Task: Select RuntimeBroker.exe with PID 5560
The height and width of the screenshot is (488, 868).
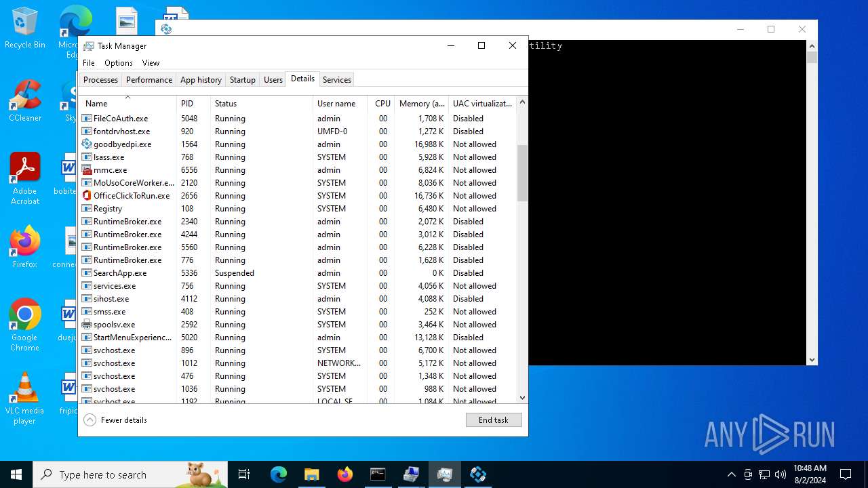Action: (x=298, y=247)
